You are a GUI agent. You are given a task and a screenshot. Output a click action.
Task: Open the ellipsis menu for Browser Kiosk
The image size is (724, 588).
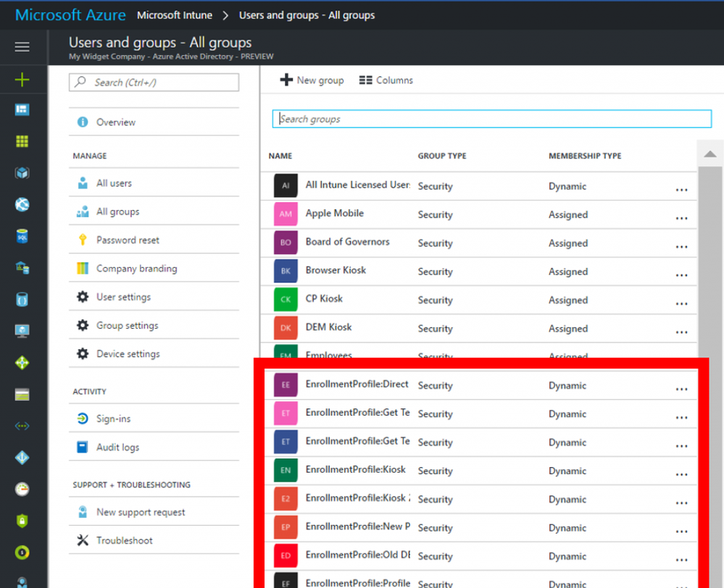tap(681, 275)
